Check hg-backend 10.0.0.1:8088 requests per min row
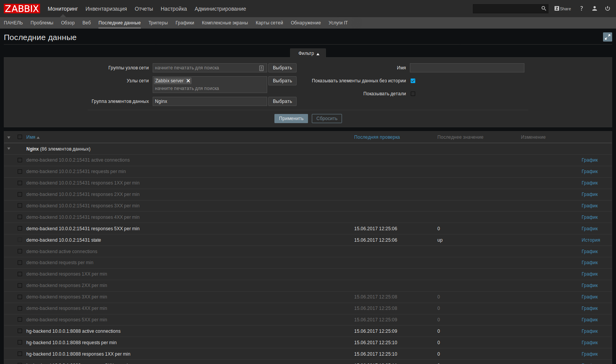 click(x=20, y=343)
